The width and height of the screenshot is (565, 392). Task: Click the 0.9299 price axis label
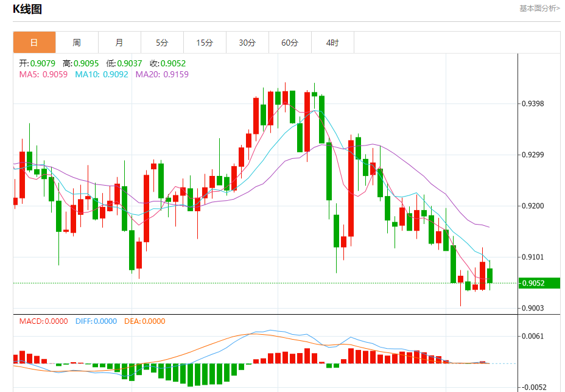click(x=533, y=155)
